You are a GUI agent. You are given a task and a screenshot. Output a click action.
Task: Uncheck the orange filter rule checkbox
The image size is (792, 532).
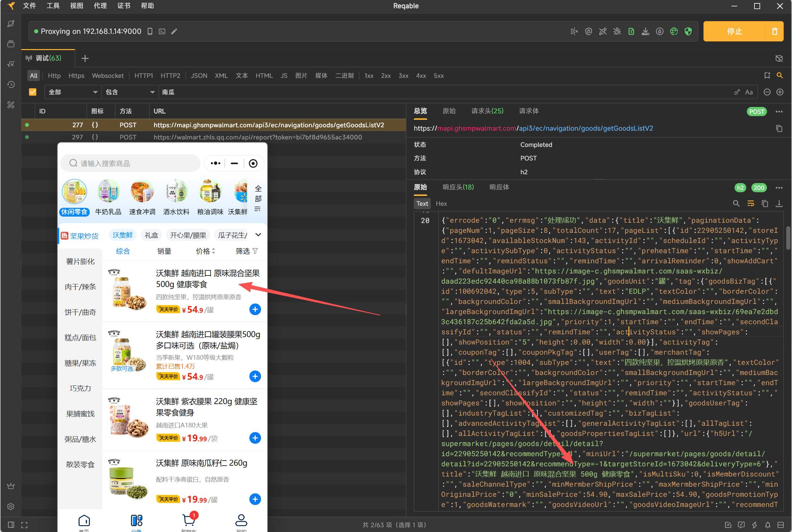click(x=32, y=92)
